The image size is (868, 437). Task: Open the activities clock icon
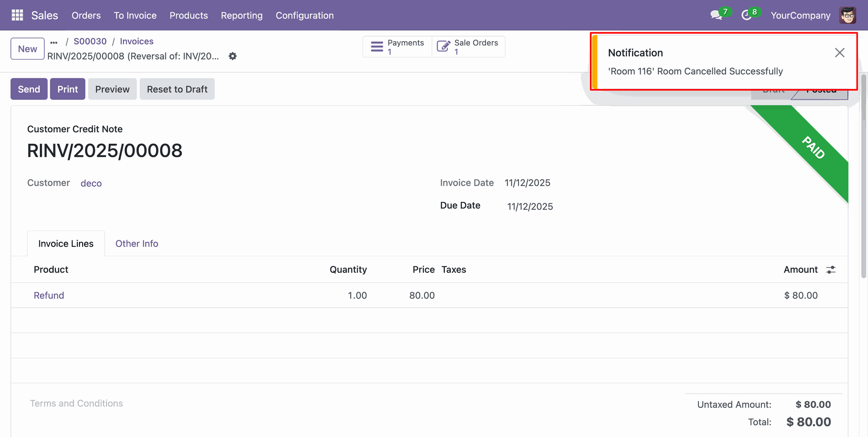(x=746, y=15)
